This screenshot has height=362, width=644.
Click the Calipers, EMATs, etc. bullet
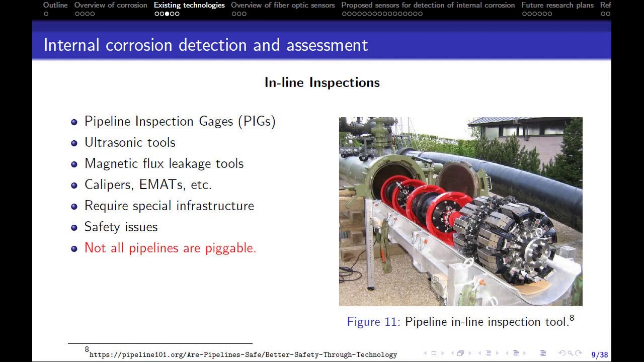pyautogui.click(x=148, y=185)
